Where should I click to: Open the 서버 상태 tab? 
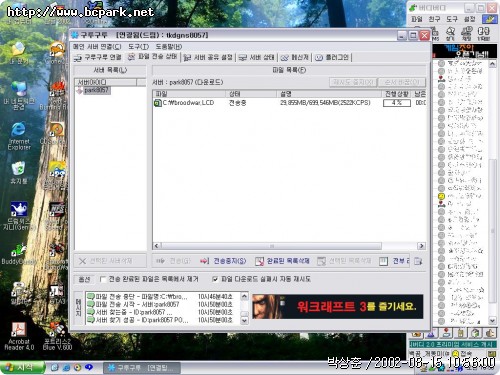click(x=257, y=57)
